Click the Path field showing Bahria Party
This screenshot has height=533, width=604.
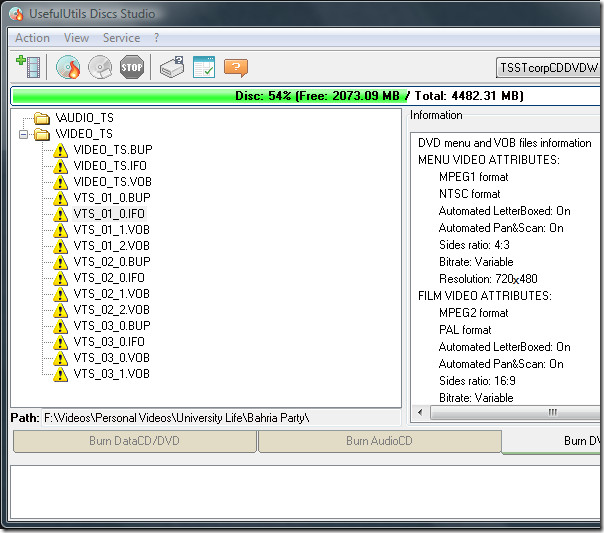(x=220, y=418)
